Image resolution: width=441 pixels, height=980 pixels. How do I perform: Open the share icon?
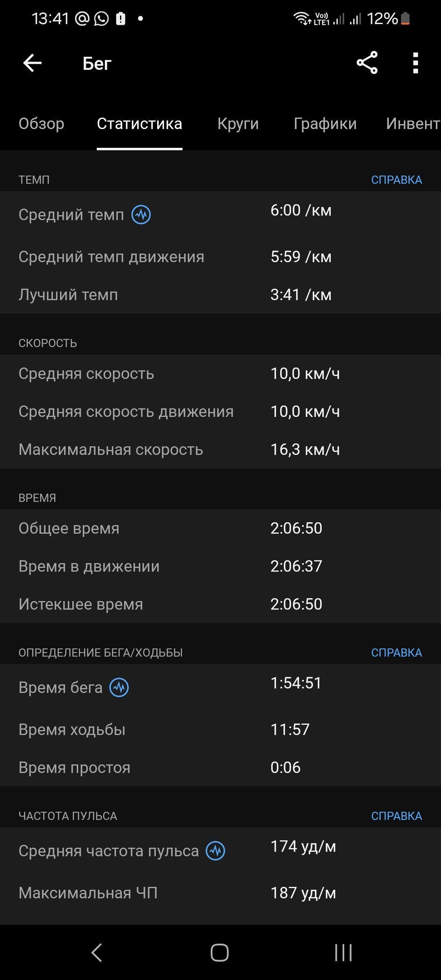367,62
